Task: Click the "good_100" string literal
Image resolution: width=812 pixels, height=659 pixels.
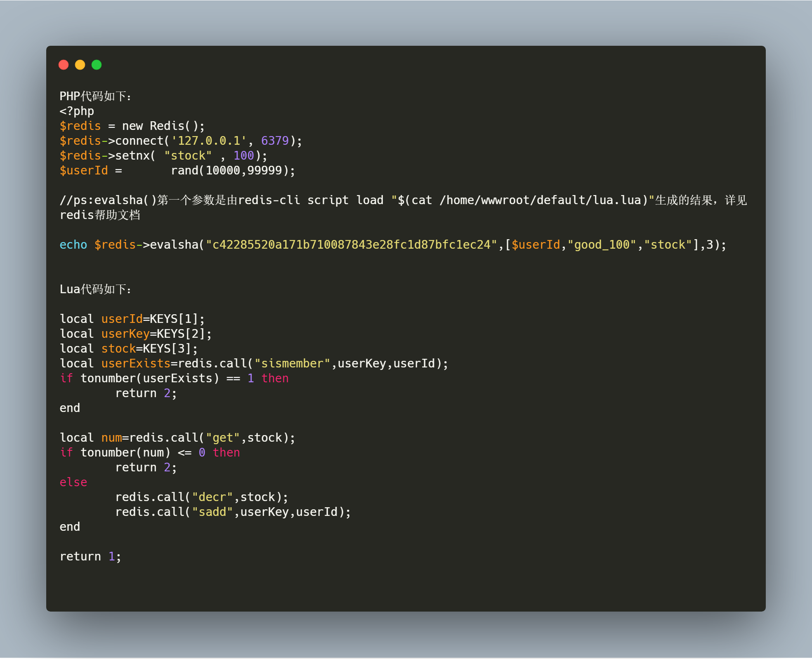Action: click(x=602, y=245)
